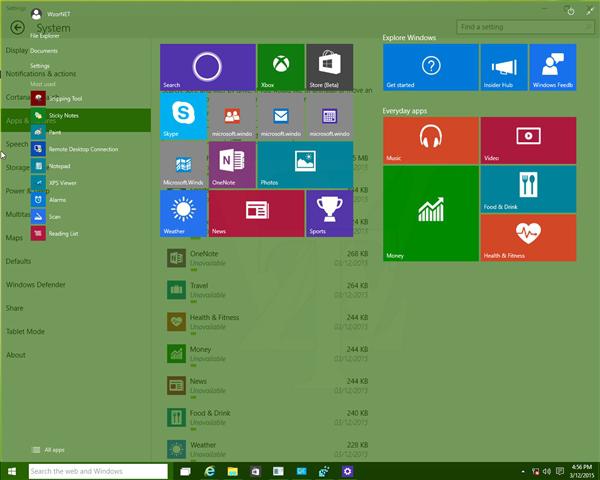600x480 pixels.
Task: Launch the Xbox tile
Action: pyautogui.click(x=281, y=67)
